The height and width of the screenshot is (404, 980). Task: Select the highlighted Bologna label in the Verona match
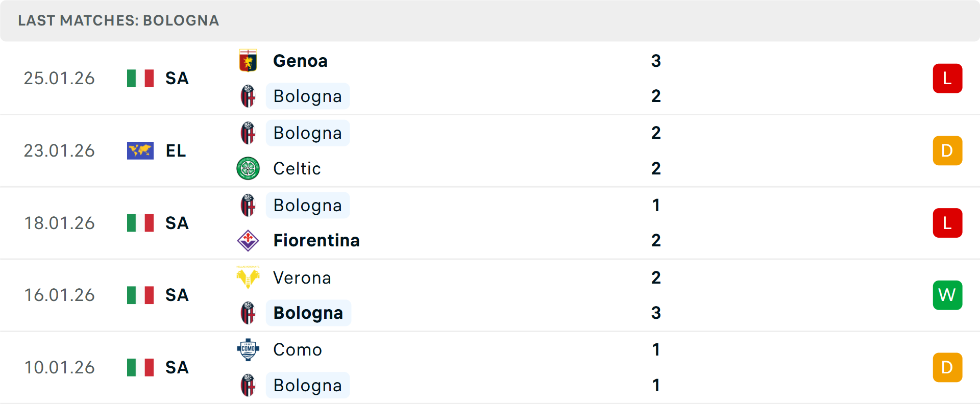point(308,313)
